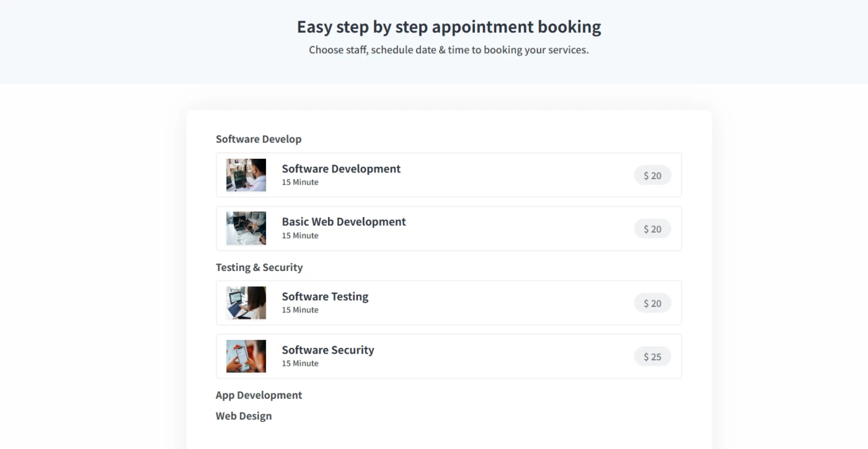The width and height of the screenshot is (868, 449).
Task: Pick the Software Security service title
Action: click(328, 350)
